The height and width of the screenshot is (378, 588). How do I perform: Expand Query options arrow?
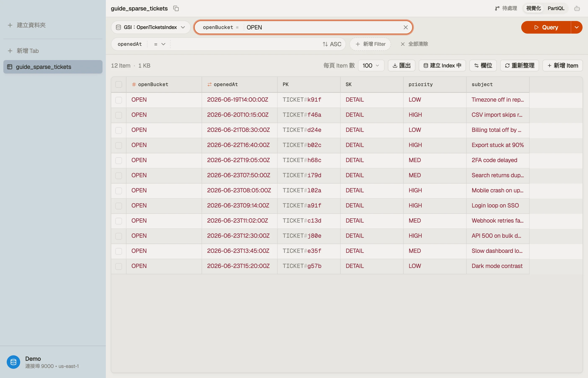[577, 27]
